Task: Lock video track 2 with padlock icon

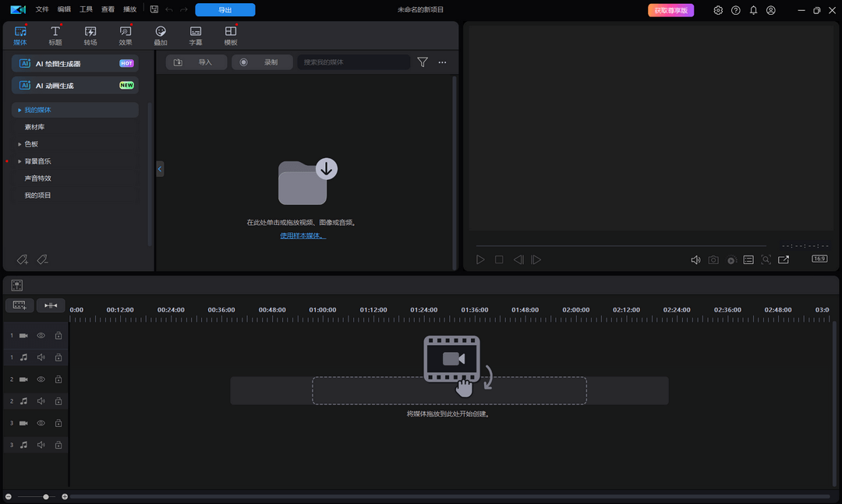Action: coord(58,379)
